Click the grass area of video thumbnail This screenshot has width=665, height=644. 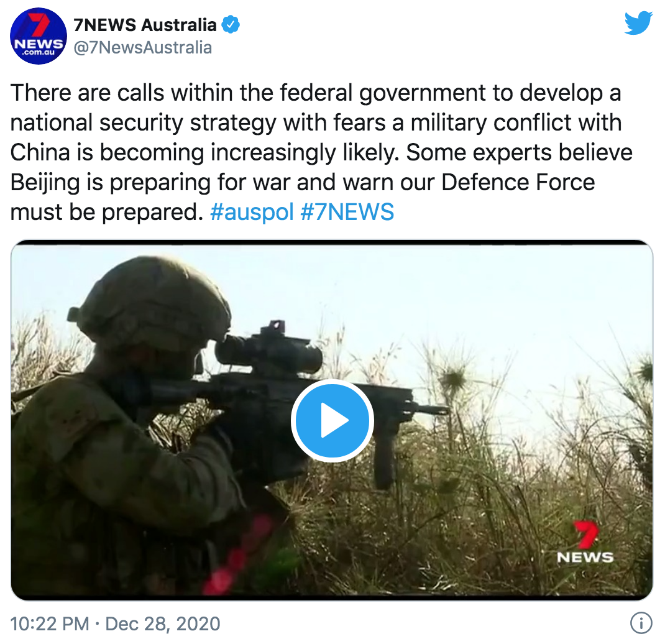488,509
